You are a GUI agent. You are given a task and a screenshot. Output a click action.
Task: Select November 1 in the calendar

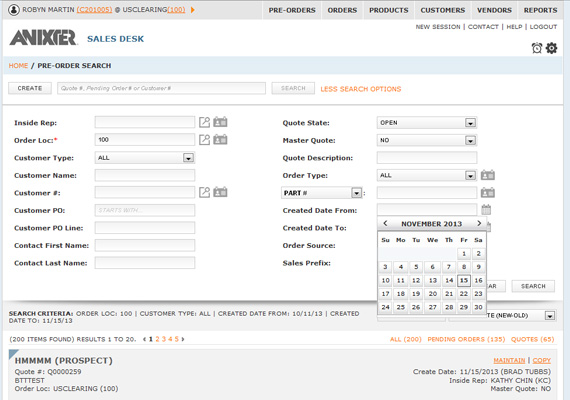464,253
